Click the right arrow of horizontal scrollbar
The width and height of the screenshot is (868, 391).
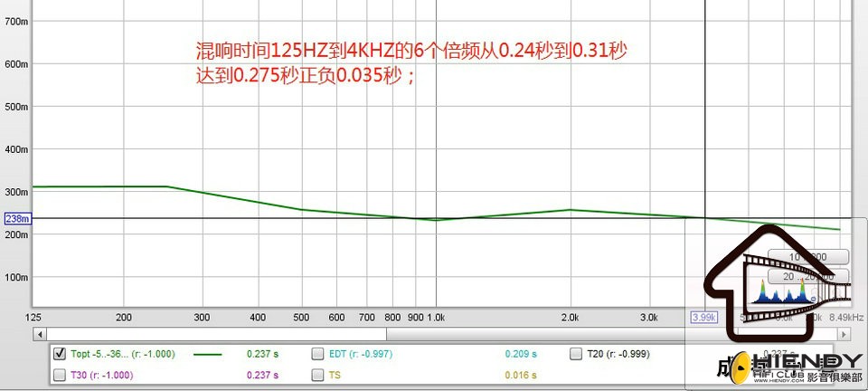click(x=844, y=334)
